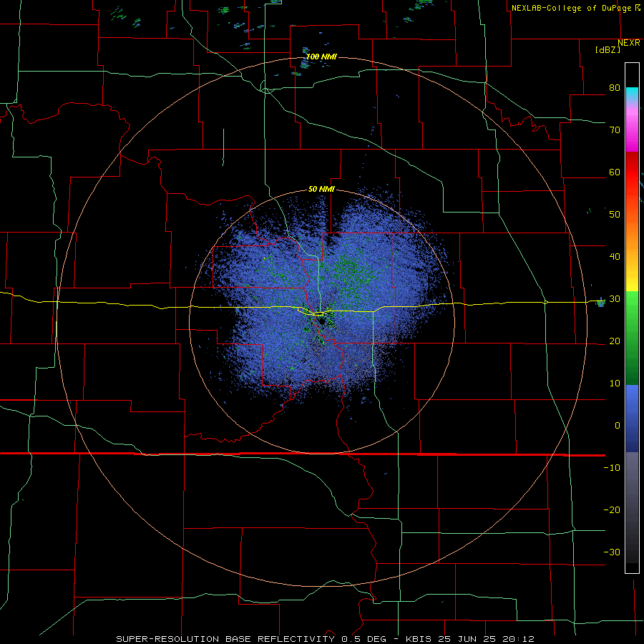Click the -30 value on the dBZ scale
Viewport: 644px width, 644px height.
point(612,552)
